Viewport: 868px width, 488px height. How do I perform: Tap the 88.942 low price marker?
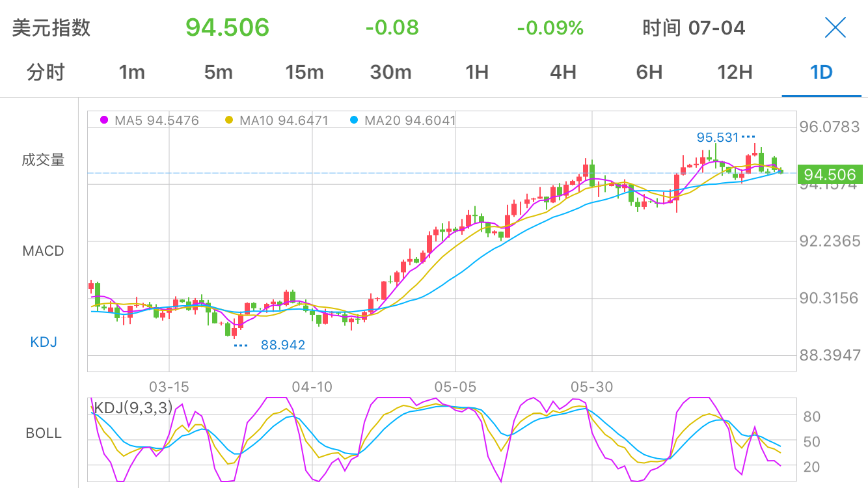pyautogui.click(x=282, y=346)
